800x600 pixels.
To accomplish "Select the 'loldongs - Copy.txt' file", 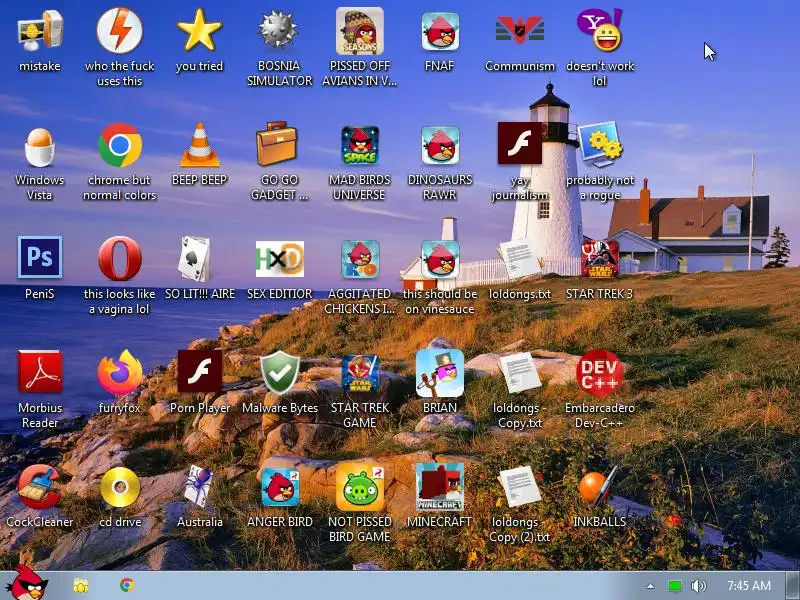I will tap(520, 373).
